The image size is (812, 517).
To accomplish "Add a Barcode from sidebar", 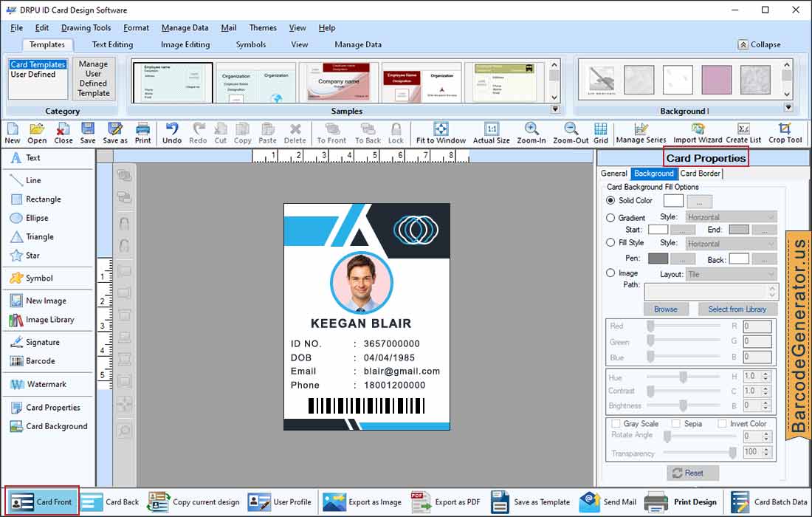I will (32, 361).
